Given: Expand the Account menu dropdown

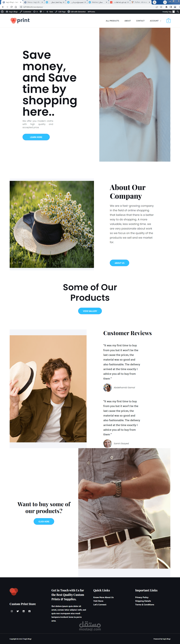Looking at the screenshot, I should 155,21.
